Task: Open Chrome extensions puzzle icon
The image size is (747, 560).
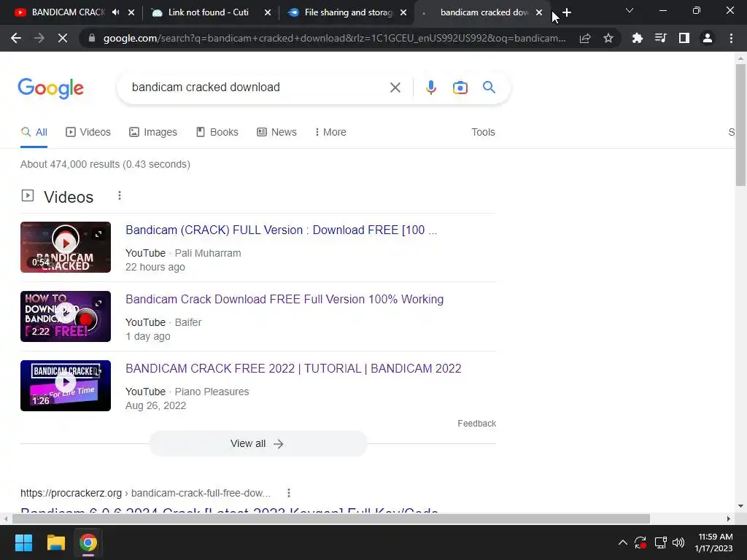Action: [637, 38]
